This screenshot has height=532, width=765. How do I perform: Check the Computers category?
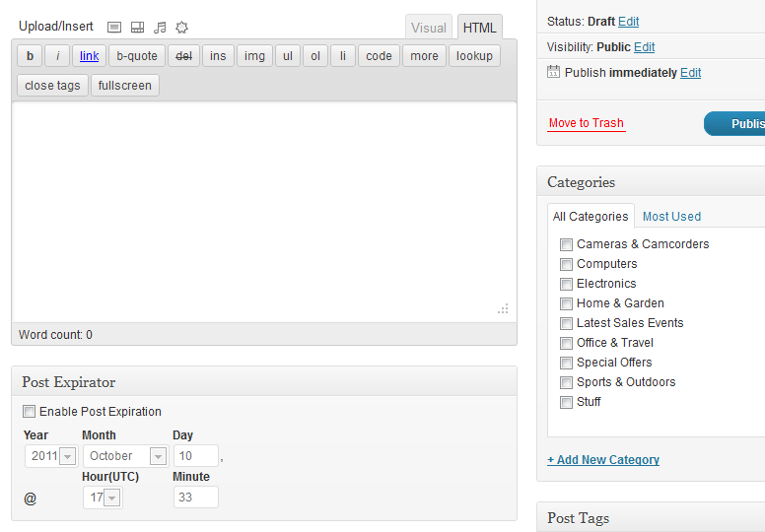(566, 264)
